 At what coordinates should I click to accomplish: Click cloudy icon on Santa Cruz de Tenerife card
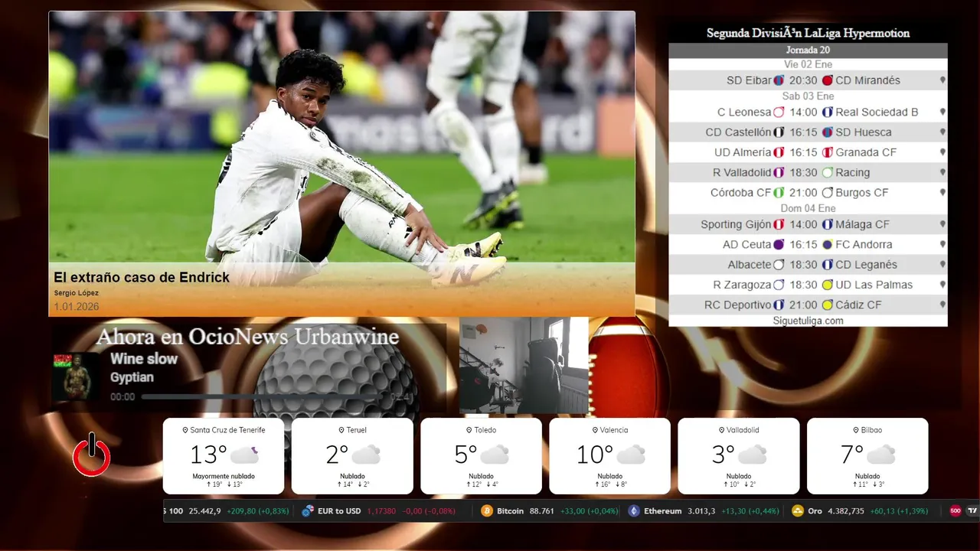coord(244,455)
